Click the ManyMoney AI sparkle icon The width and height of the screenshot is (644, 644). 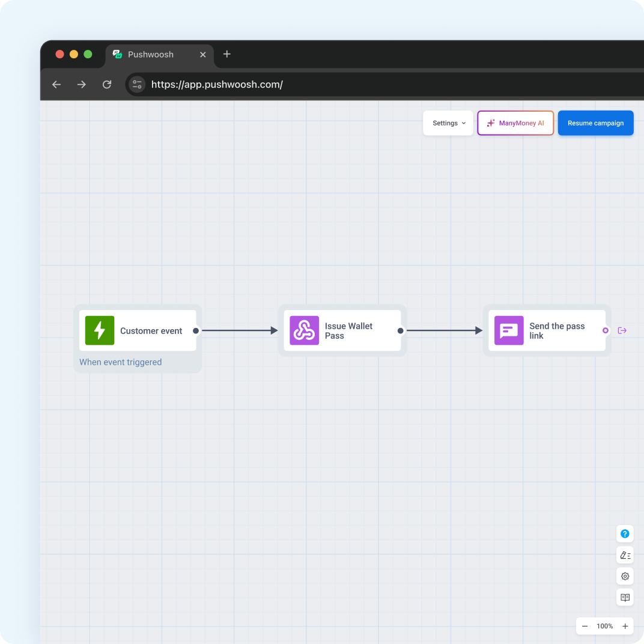point(490,123)
